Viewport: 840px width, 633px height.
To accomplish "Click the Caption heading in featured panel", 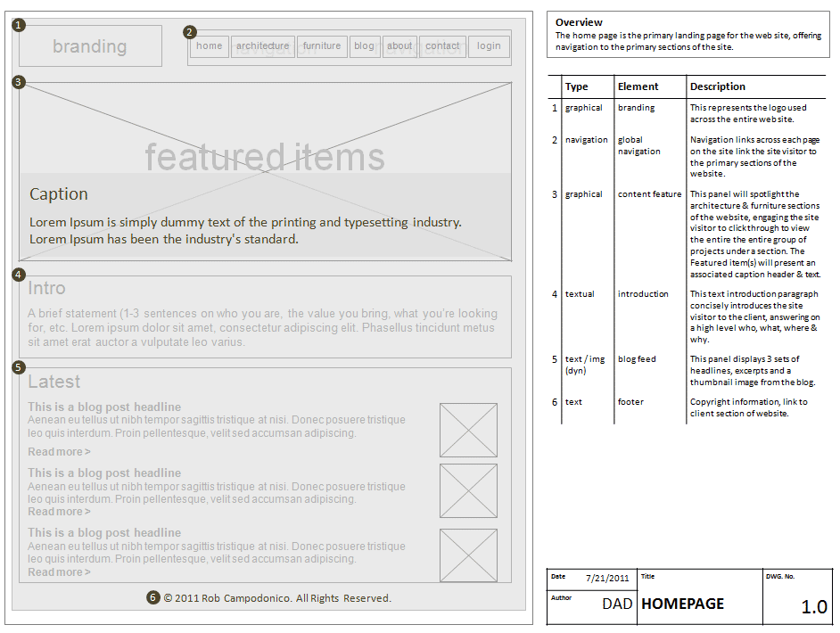I will (58, 193).
